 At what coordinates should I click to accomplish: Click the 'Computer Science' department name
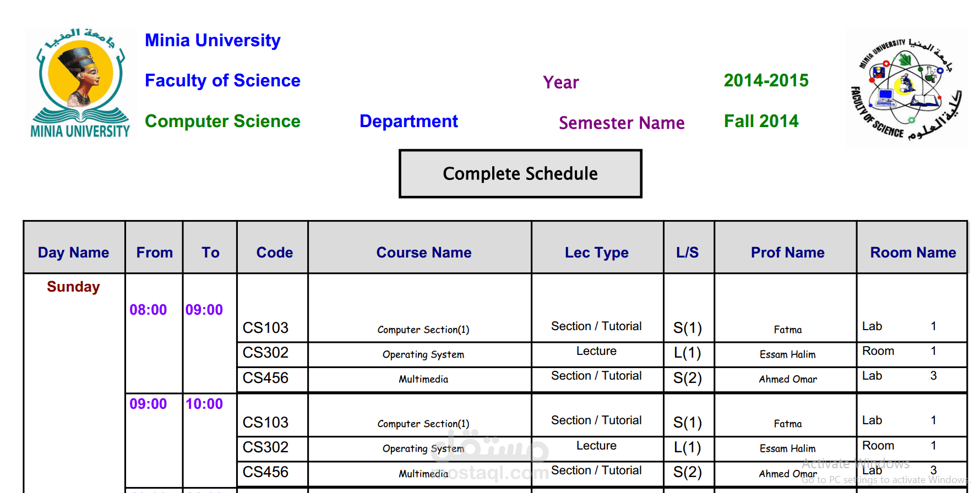[222, 121]
